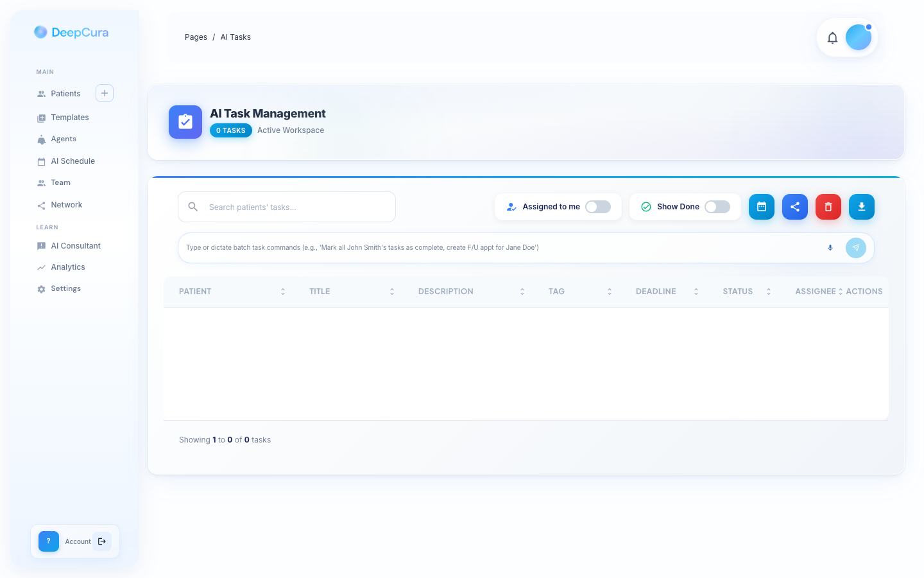Focus the Search patients' tasks field
924x578 pixels.
click(287, 207)
